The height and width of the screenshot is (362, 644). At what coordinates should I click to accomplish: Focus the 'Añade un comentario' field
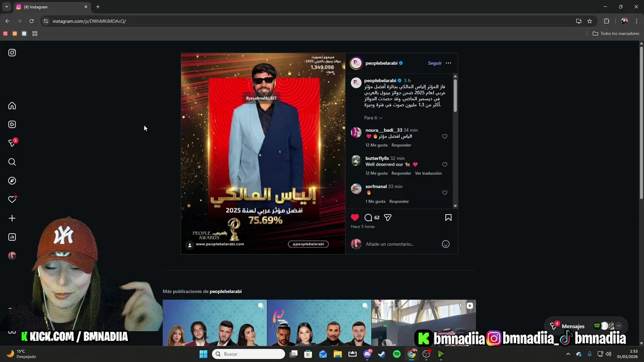click(x=401, y=244)
